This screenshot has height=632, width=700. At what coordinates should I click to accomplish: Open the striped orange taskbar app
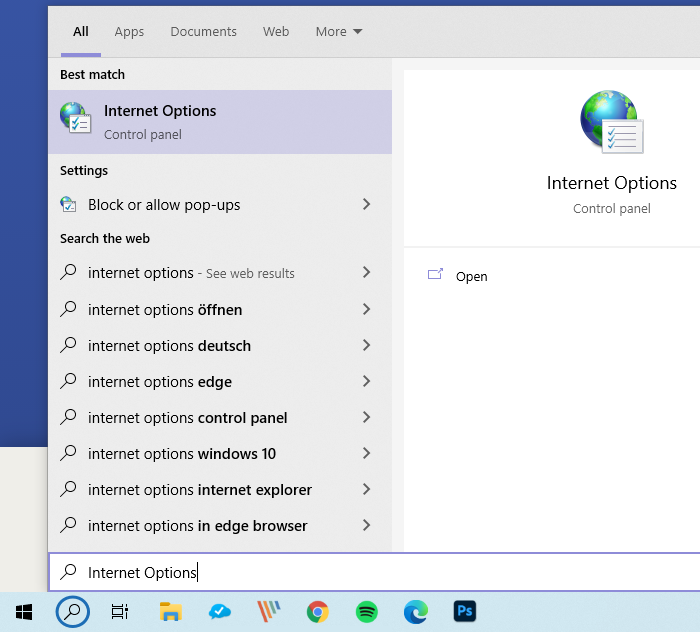pyautogui.click(x=269, y=612)
